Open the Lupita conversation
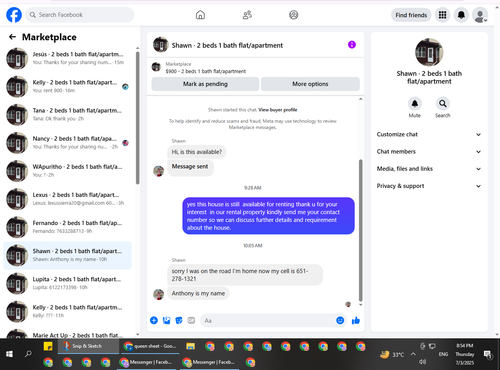The image size is (500, 370). pyautogui.click(x=67, y=283)
